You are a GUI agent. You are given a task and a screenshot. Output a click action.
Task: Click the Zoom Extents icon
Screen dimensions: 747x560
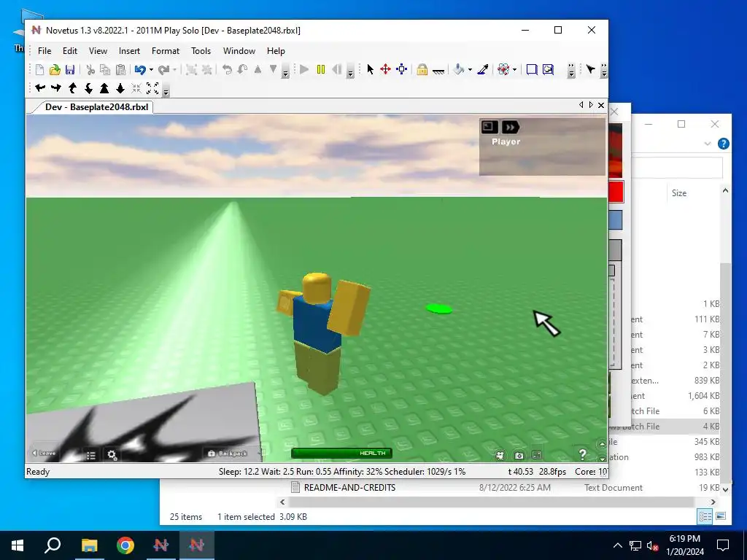(x=152, y=88)
